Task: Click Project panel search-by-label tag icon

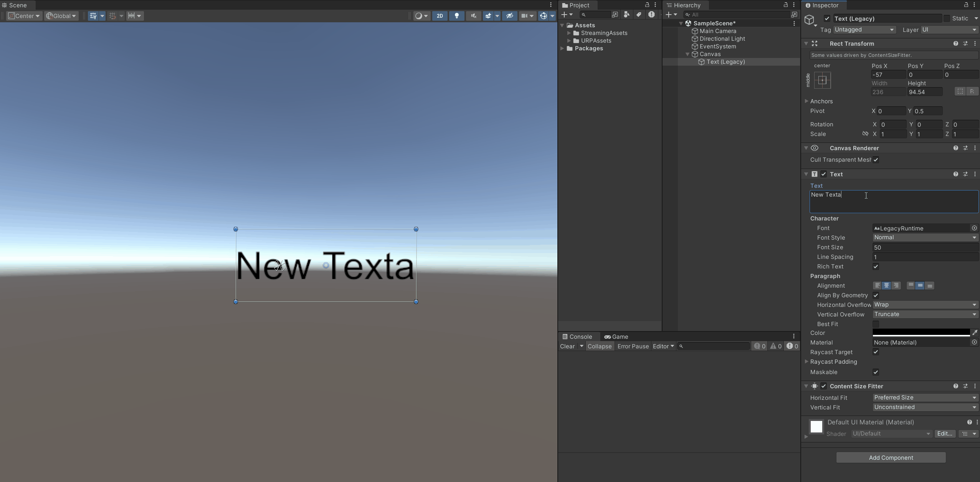Action: tap(639, 15)
